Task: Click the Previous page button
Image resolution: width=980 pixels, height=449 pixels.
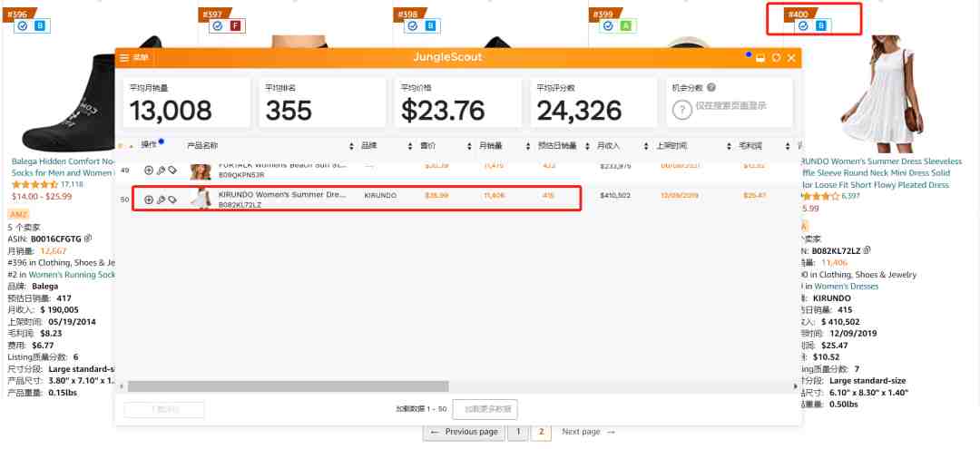Action: coord(465,432)
